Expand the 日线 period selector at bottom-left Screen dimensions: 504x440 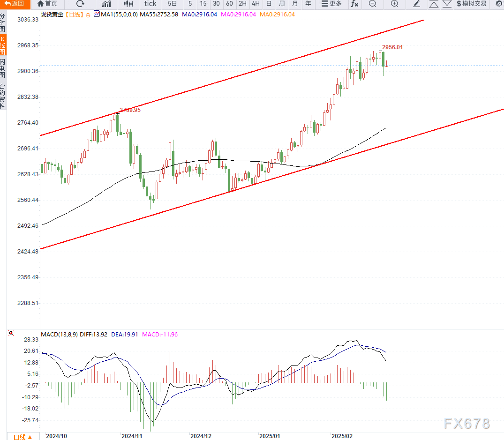pyautogui.click(x=23, y=437)
